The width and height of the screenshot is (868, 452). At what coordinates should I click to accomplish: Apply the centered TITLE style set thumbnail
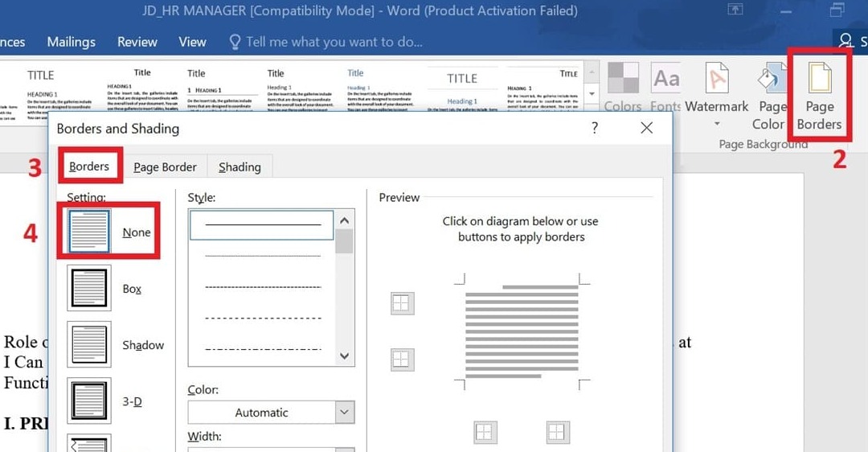click(462, 88)
